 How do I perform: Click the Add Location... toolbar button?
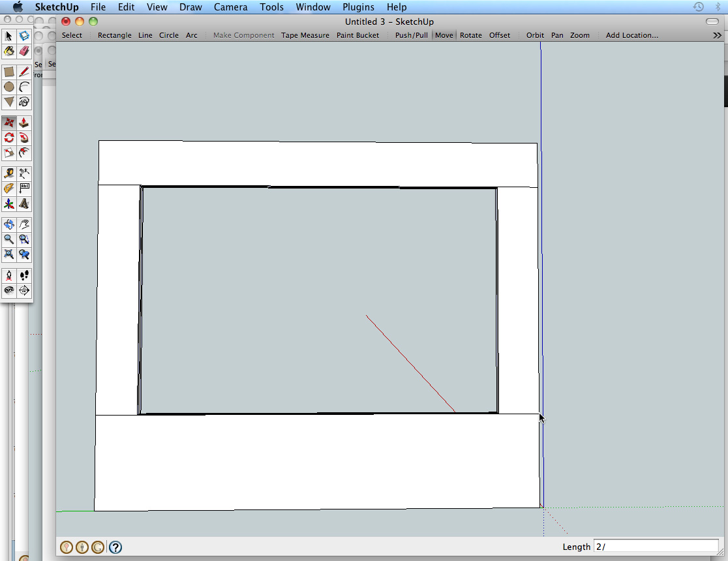(631, 35)
